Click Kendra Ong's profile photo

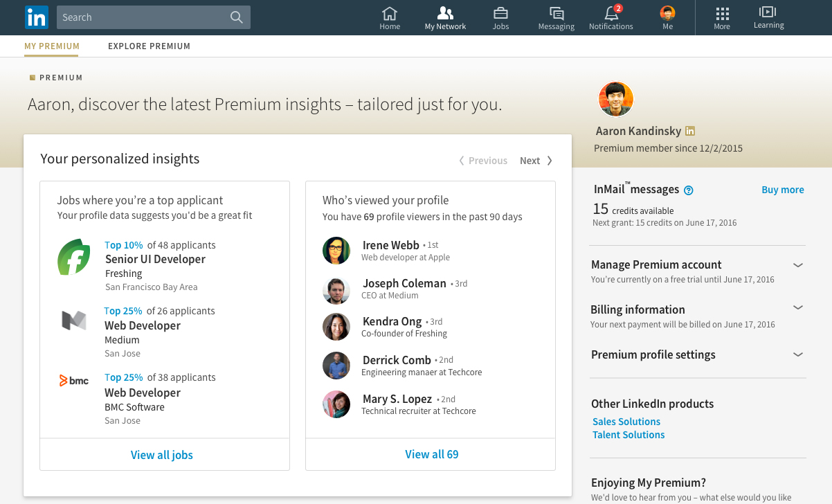click(336, 327)
